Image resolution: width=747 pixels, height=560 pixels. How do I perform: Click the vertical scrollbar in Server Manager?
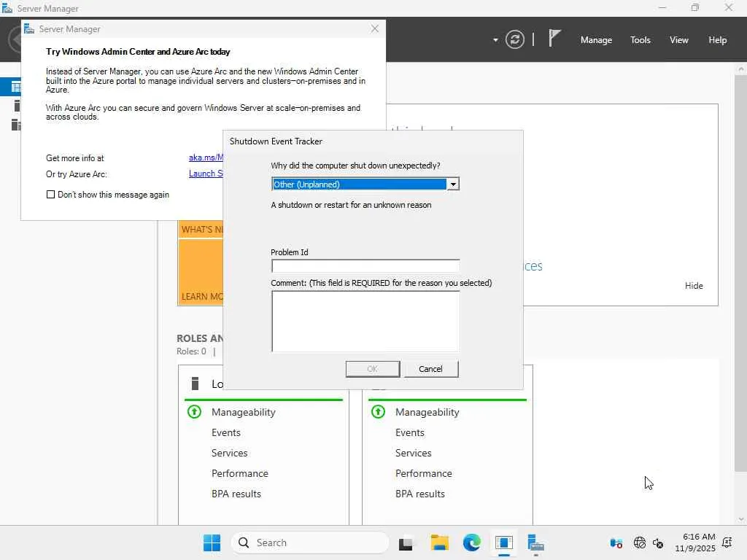click(x=741, y=273)
